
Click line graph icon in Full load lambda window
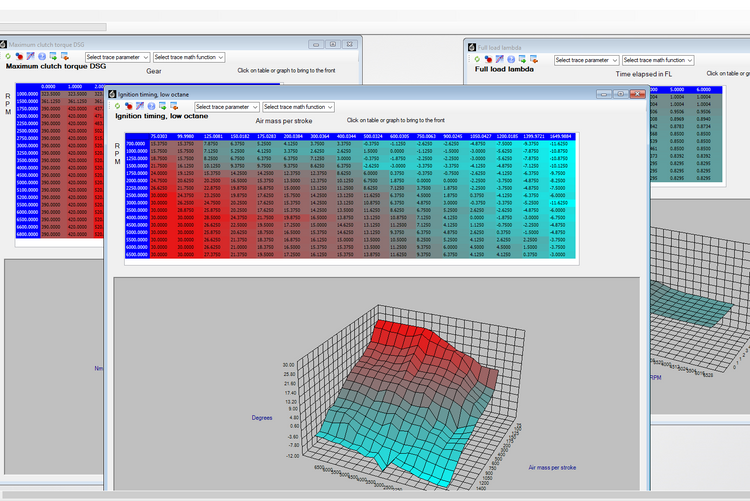click(x=500, y=59)
